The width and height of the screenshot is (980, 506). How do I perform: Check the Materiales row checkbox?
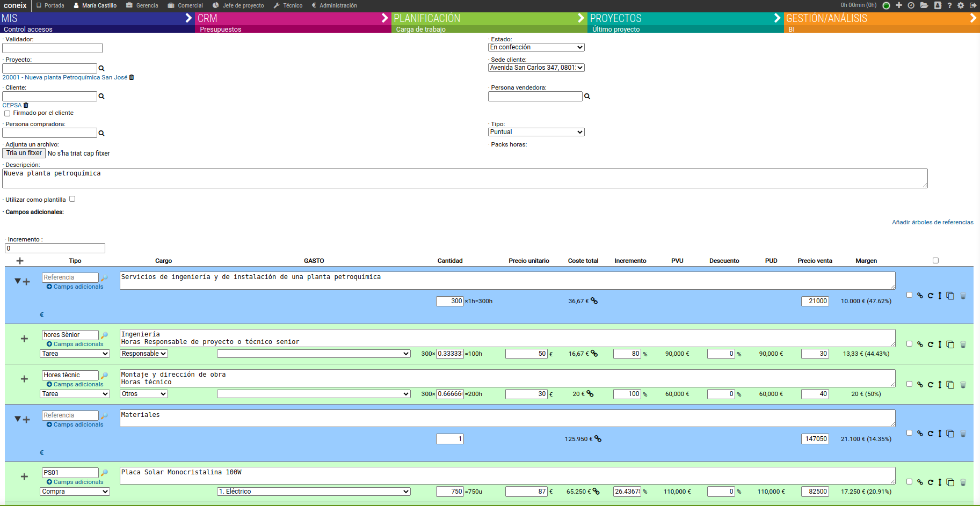909,433
